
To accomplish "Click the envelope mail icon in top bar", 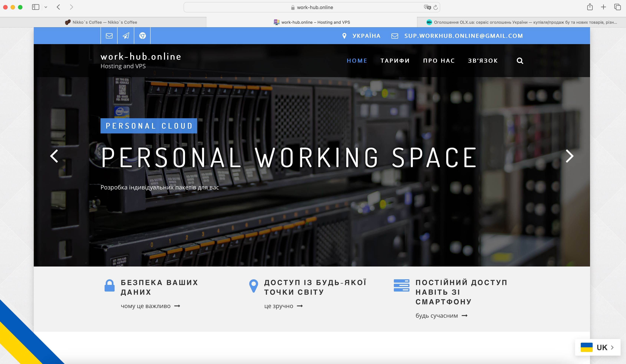I will 109,36.
